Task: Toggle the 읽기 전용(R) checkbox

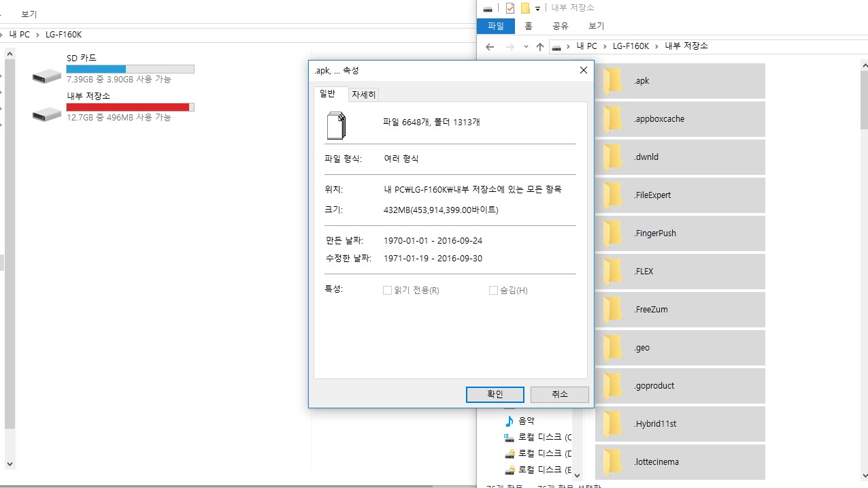Action: point(387,291)
